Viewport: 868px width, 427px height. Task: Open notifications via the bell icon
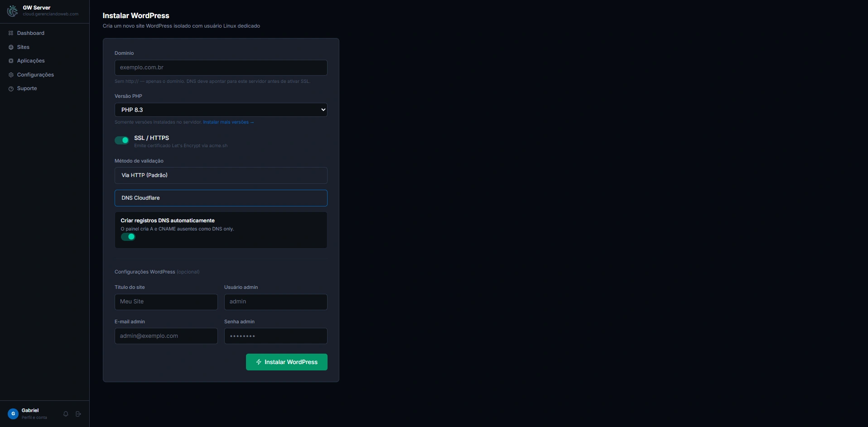coord(66,414)
